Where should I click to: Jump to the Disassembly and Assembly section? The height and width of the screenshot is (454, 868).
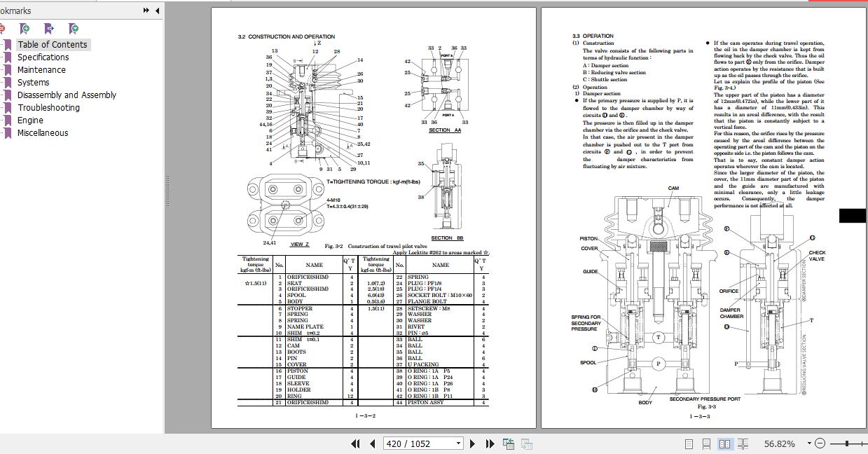click(66, 95)
